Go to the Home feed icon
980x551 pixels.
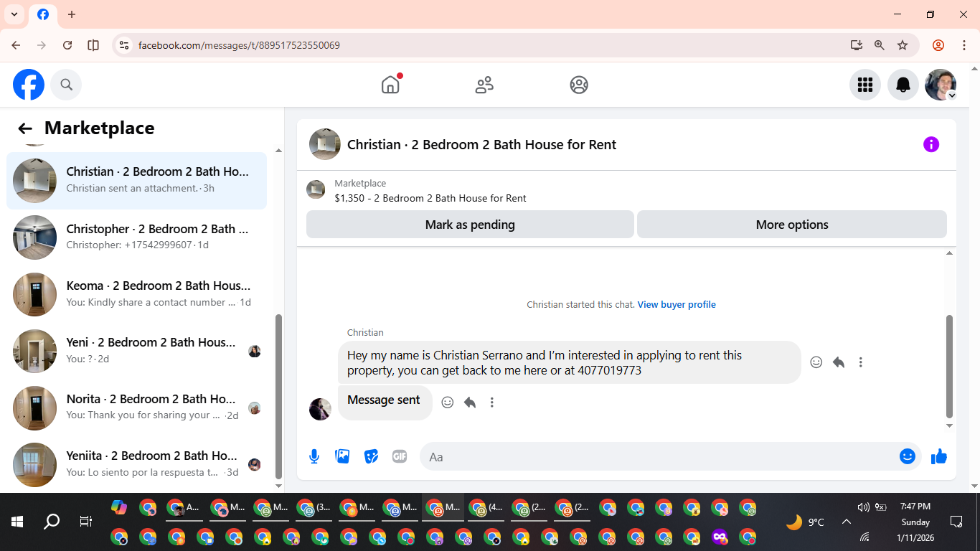390,85
